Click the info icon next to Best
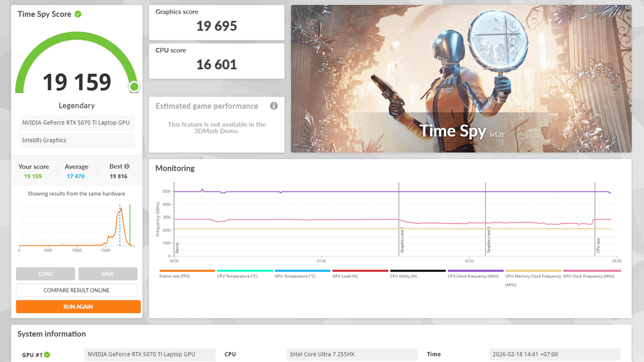This screenshot has height=362, width=644. [x=126, y=166]
